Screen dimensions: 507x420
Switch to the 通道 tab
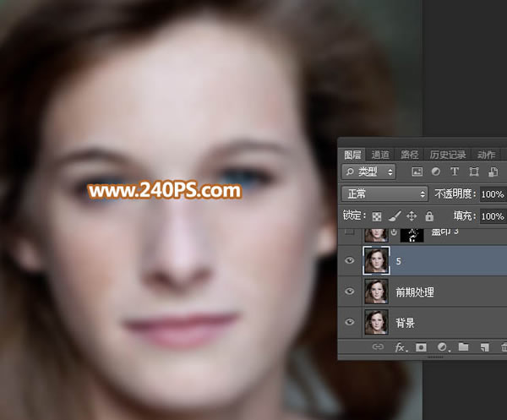[380, 155]
